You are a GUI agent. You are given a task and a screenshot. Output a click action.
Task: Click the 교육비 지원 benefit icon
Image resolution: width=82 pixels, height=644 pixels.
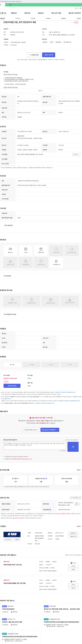[56, 250]
